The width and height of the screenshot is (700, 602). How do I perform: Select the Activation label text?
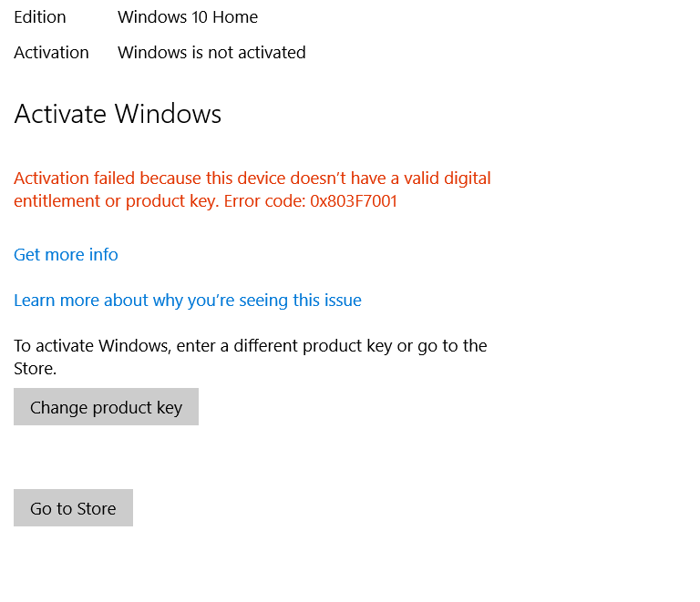point(51,53)
